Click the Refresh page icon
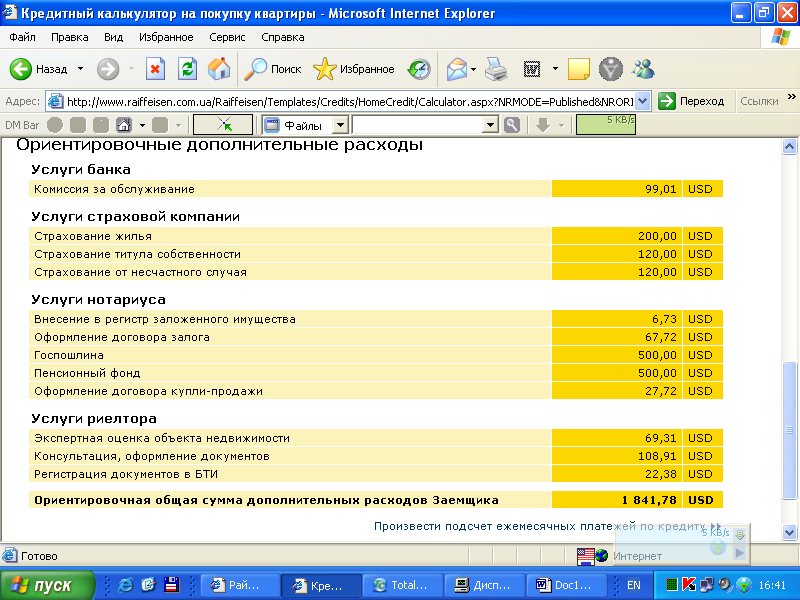 [187, 69]
